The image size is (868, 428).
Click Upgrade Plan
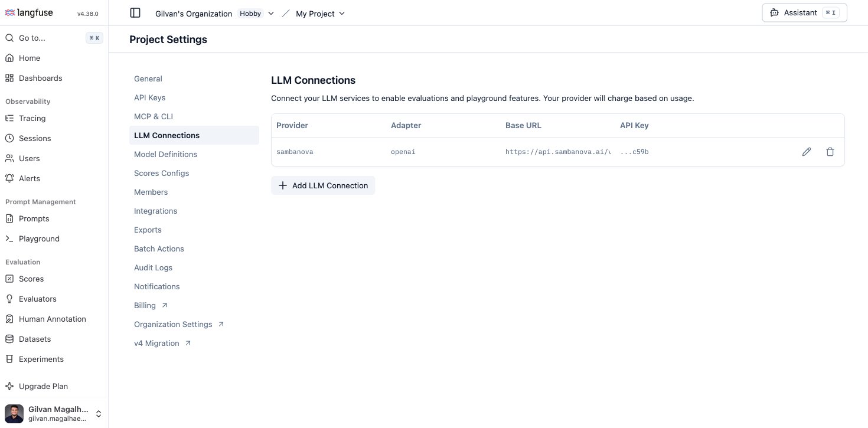54,386
